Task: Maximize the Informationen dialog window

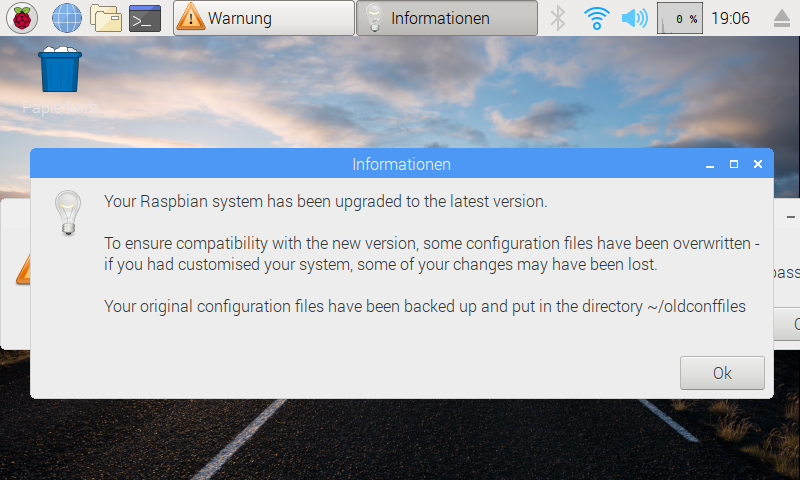Action: coord(734,164)
